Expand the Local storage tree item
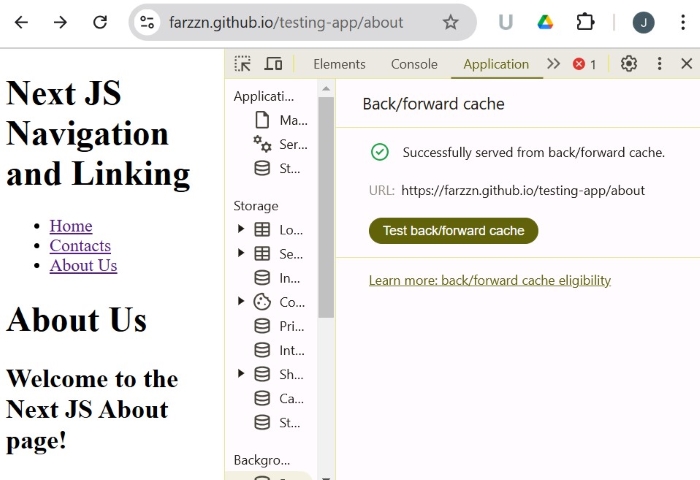The width and height of the screenshot is (700, 480). 241,229
